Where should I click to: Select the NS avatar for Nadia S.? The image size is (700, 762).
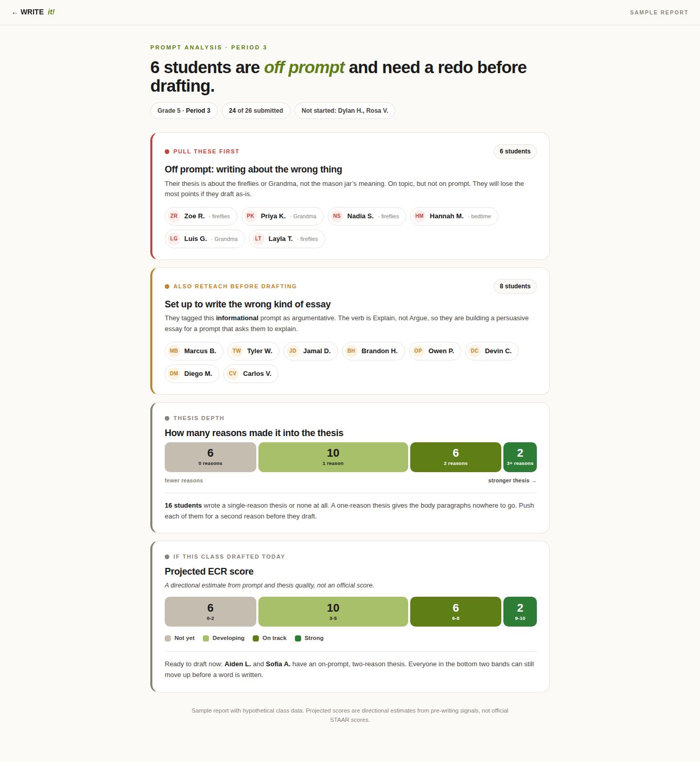(x=337, y=216)
